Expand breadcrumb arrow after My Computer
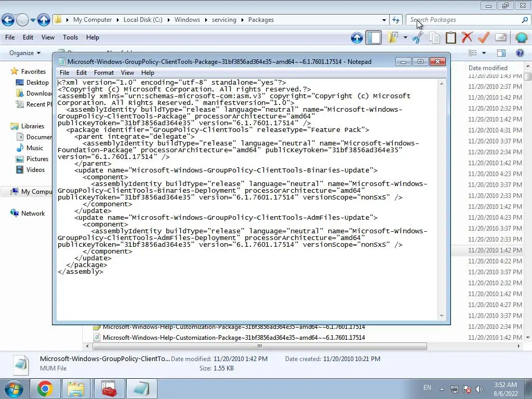 (x=118, y=20)
